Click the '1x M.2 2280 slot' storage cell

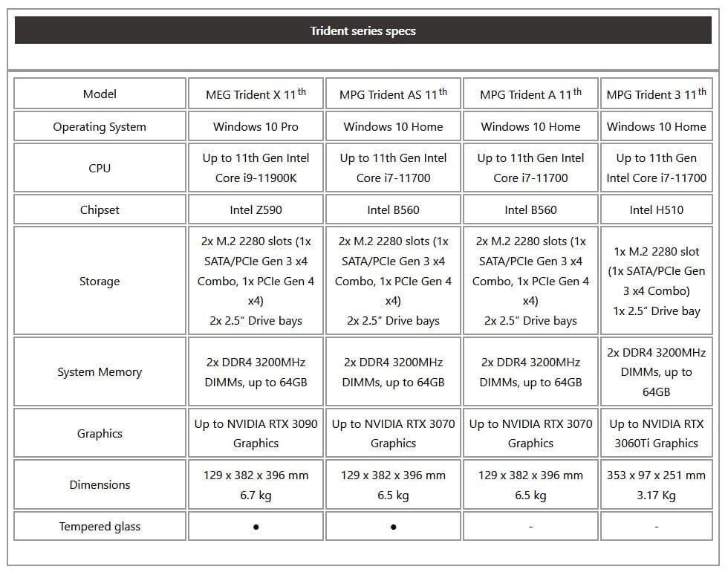coord(657,281)
